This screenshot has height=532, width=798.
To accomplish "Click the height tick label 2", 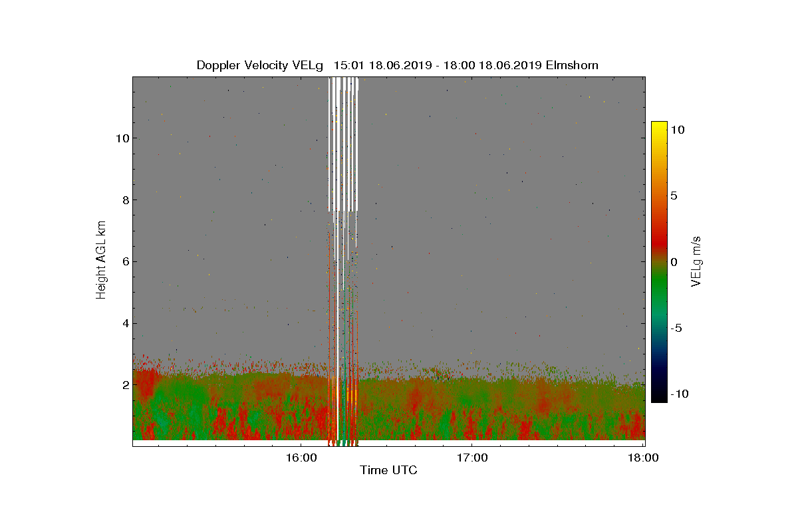I will click(124, 385).
